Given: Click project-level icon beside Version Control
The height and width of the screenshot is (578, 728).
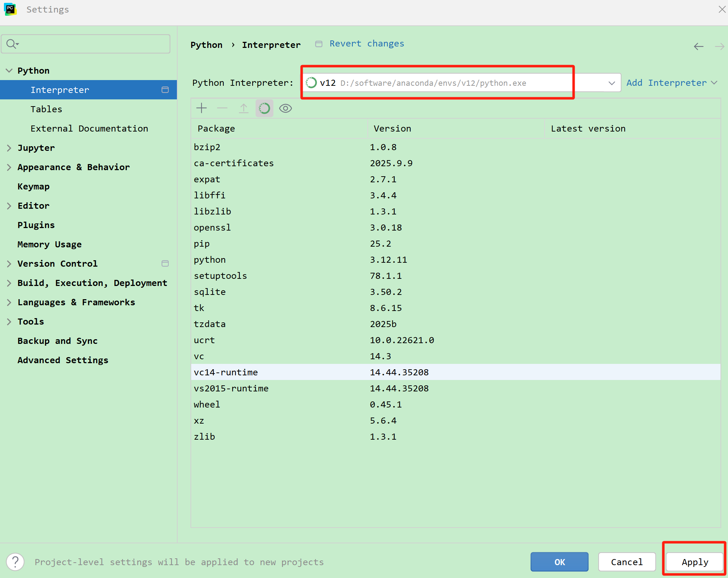Looking at the screenshot, I should [165, 263].
